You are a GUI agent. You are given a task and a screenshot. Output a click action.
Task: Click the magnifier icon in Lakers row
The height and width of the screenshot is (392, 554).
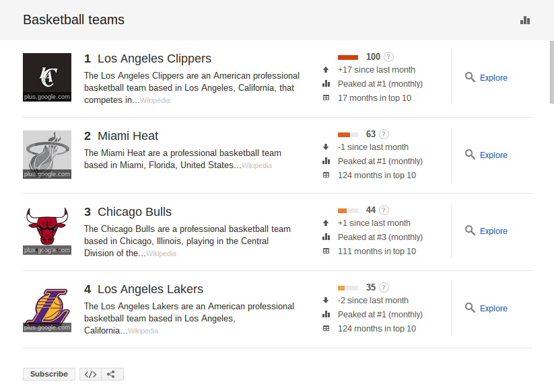tap(470, 308)
